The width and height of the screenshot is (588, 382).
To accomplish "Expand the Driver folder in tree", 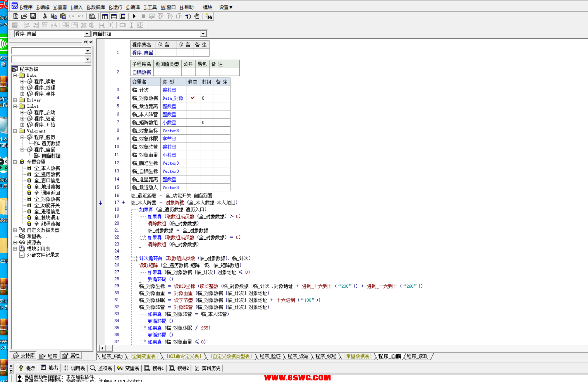I will pos(15,100).
